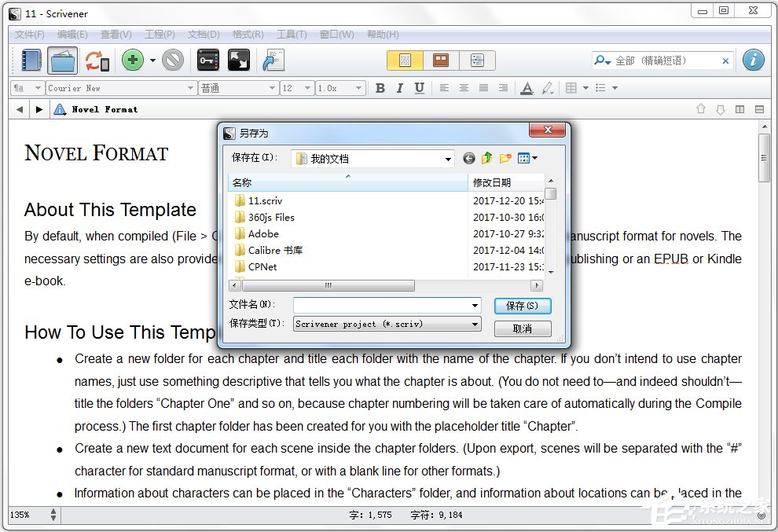Click the Compile export icon
The image size is (778, 532).
[x=273, y=61]
